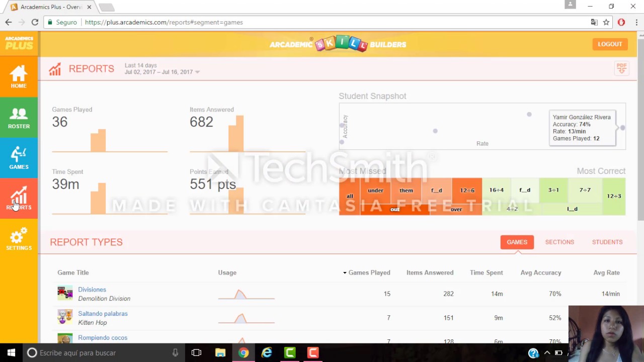
Task: Select the 12÷6 most missed tile
Action: pos(467,191)
